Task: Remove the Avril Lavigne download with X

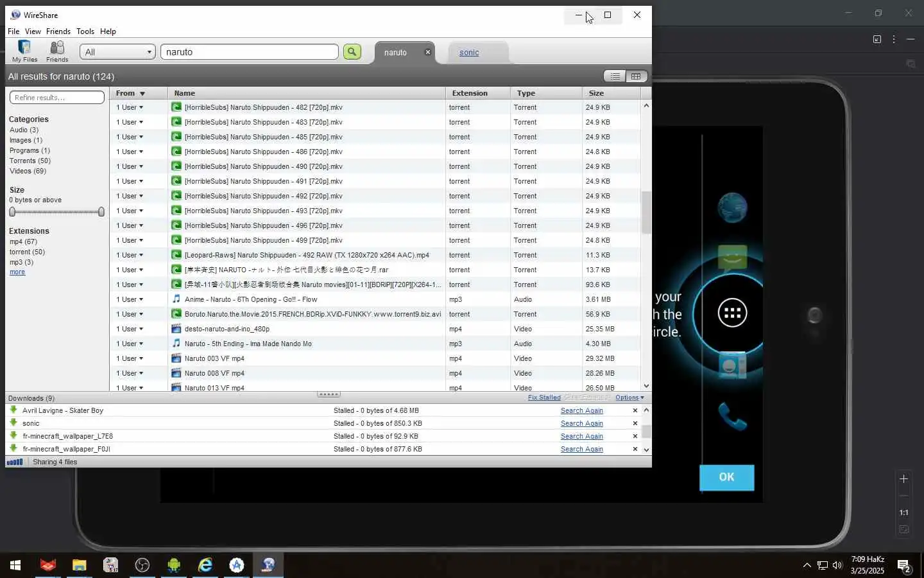Action: coord(635,410)
